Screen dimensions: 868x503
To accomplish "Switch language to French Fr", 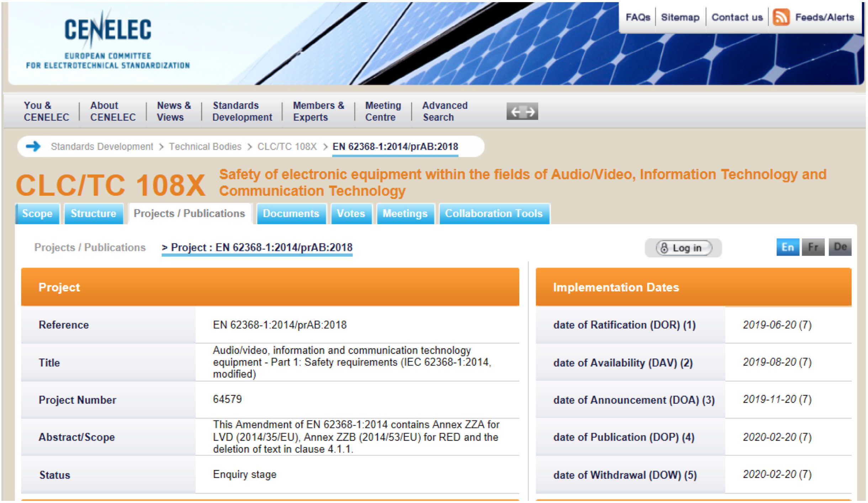I will coord(813,247).
